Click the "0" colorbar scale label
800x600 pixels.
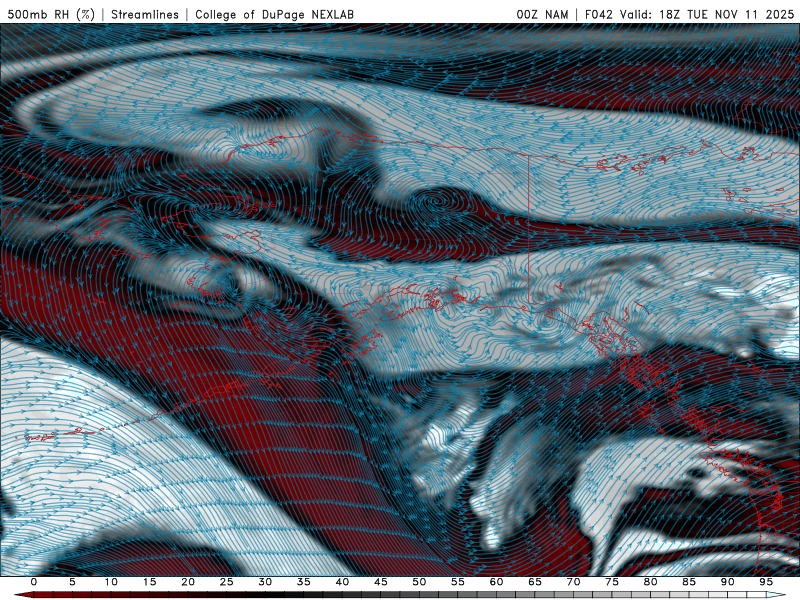click(x=34, y=582)
